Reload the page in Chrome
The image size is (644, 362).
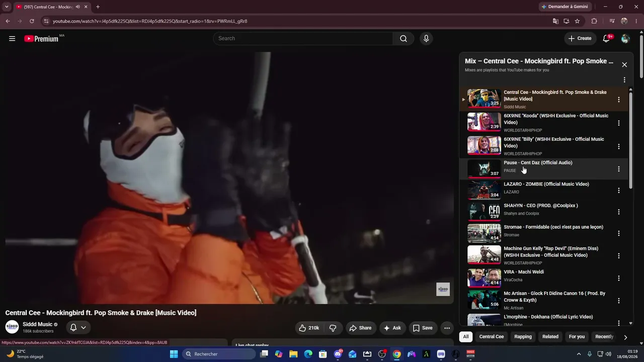pyautogui.click(x=32, y=21)
